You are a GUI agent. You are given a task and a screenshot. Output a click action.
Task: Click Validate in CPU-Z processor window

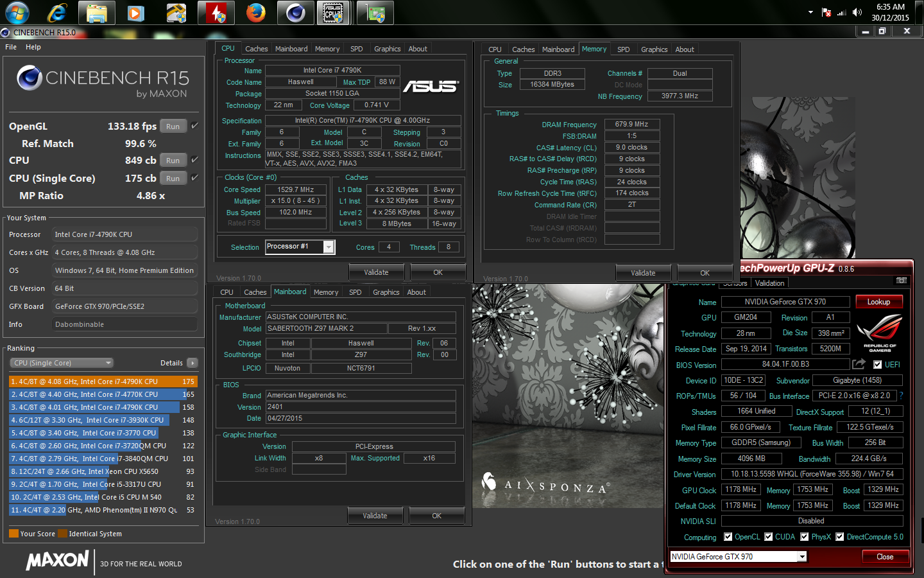(376, 272)
